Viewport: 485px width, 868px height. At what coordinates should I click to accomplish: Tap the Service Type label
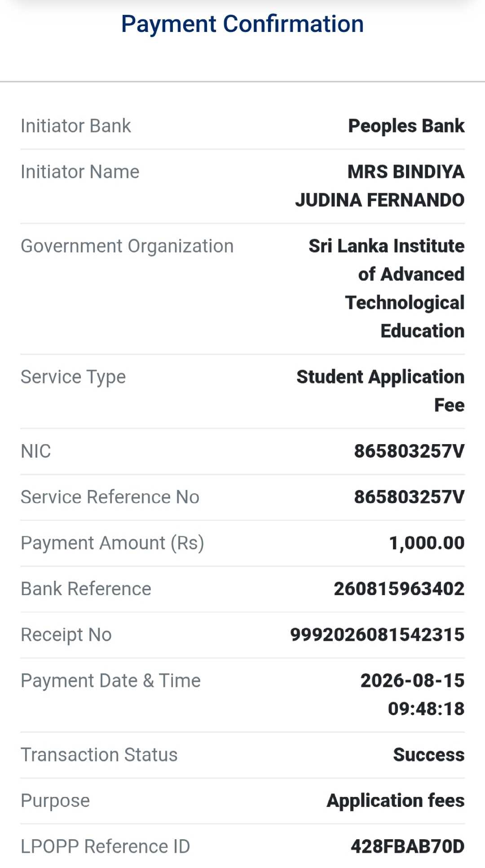[73, 377]
